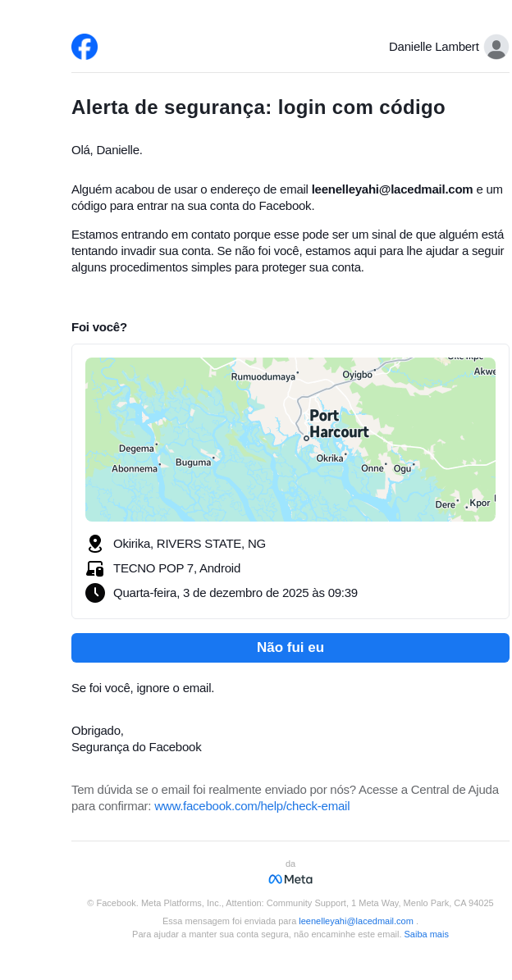512x980 pixels.
Task: Click the "Okirika, RIVERS STATE, NG" location text
Action: tap(190, 544)
